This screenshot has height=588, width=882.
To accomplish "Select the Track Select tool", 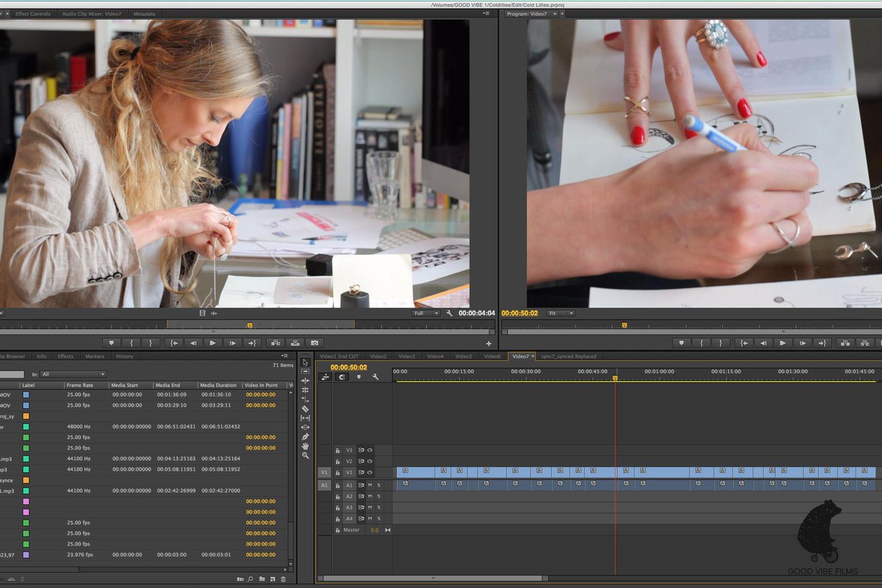I will [305, 371].
